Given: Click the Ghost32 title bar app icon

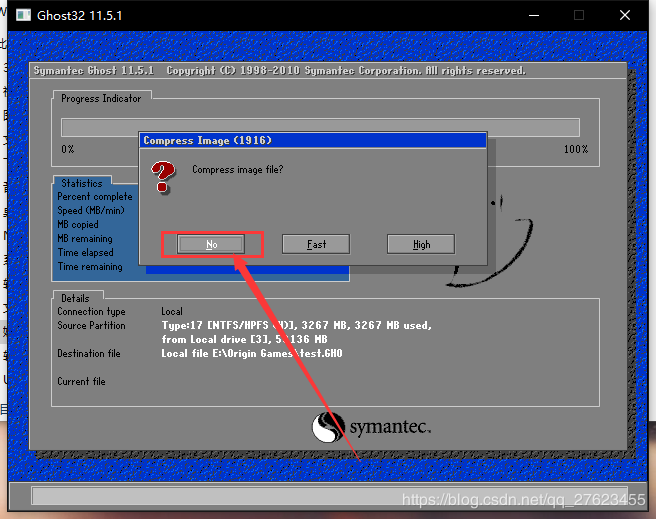Looking at the screenshot, I should [23, 15].
